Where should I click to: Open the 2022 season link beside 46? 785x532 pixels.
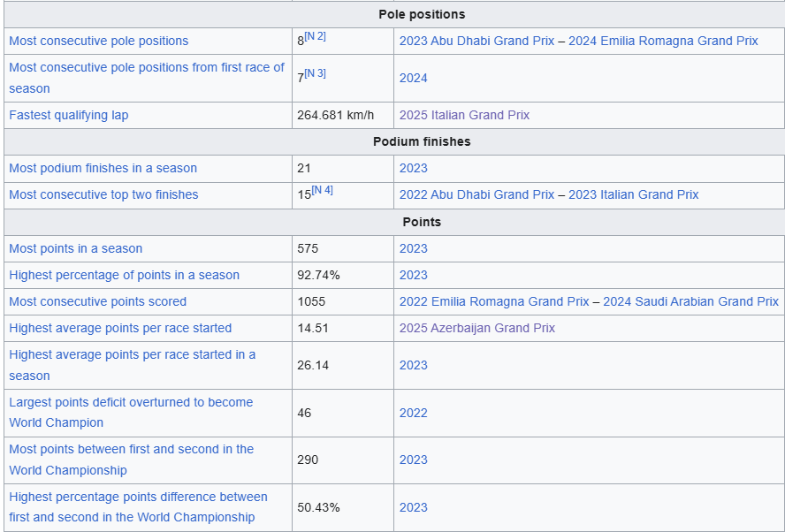[x=413, y=413]
